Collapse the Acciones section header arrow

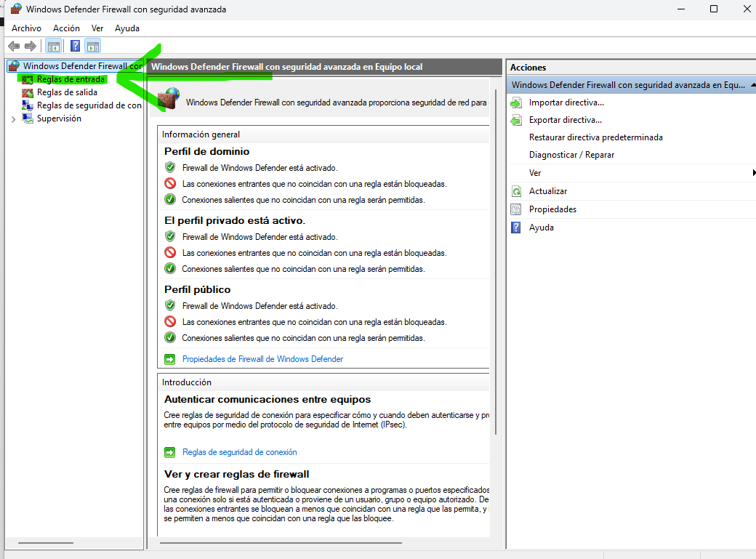[x=753, y=85]
